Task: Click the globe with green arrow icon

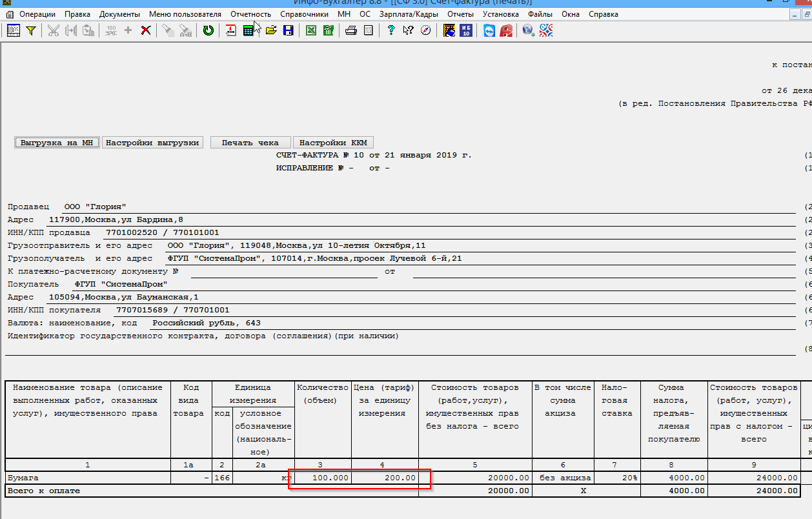Action: pyautogui.click(x=529, y=30)
